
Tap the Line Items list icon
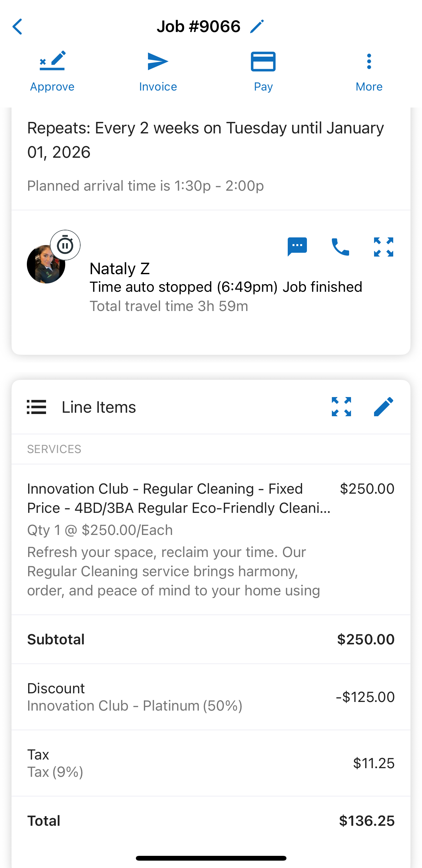[36, 407]
